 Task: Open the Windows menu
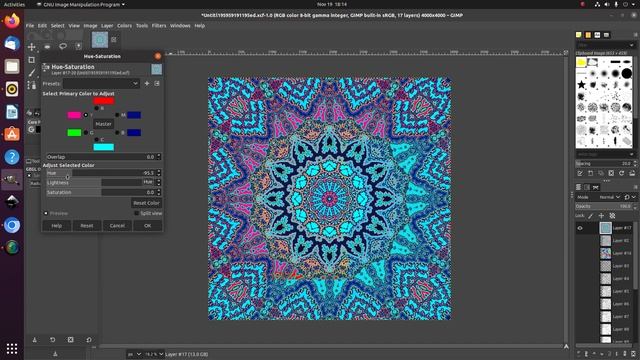180,25
